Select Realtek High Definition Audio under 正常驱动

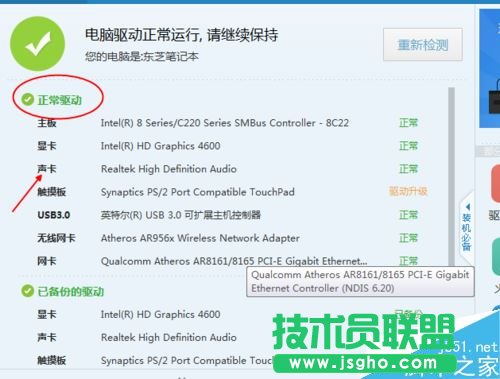click(169, 169)
